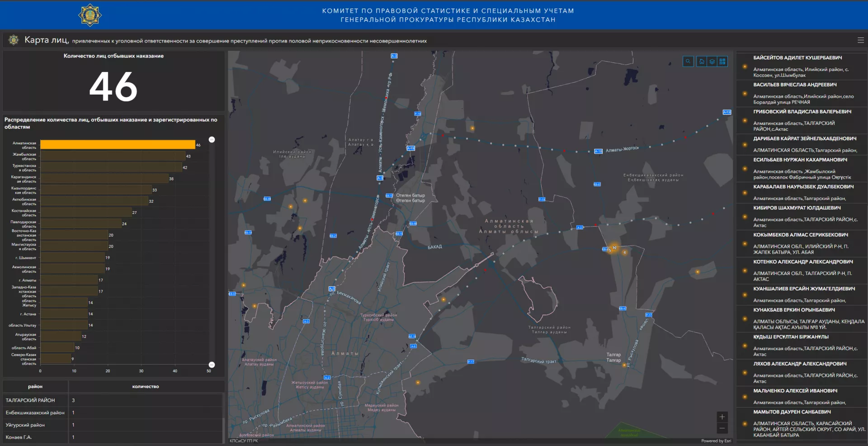Select the Жамбылская область bar with 43
Image resolution: width=868 pixels, height=446 pixels.
[x=113, y=156]
